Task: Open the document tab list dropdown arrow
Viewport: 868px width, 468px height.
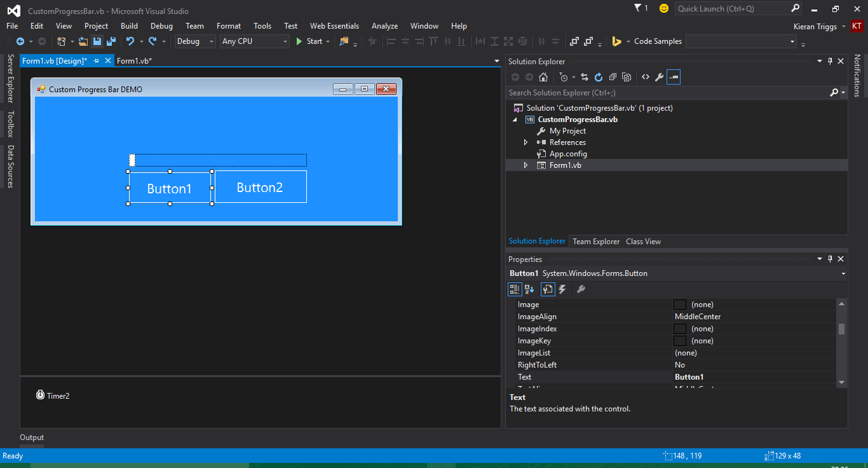Action: coord(497,61)
